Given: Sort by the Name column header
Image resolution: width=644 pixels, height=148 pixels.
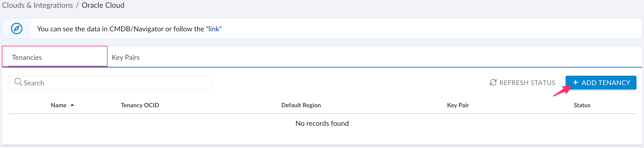Looking at the screenshot, I should [x=58, y=105].
